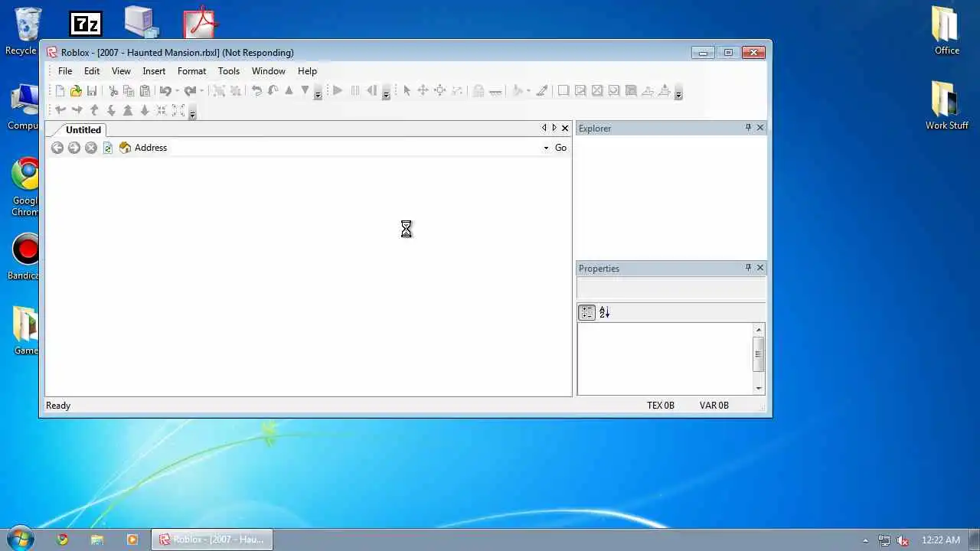
Task: Click the Properties scrollbar down arrow
Action: [x=759, y=388]
